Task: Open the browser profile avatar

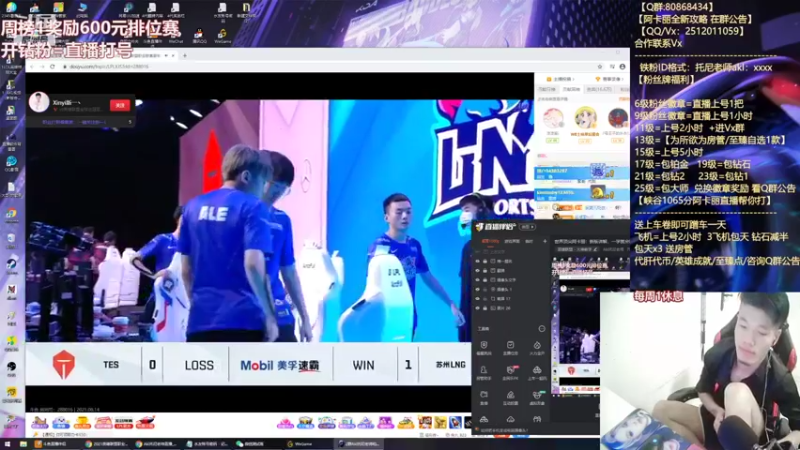Action: pyautogui.click(x=622, y=67)
